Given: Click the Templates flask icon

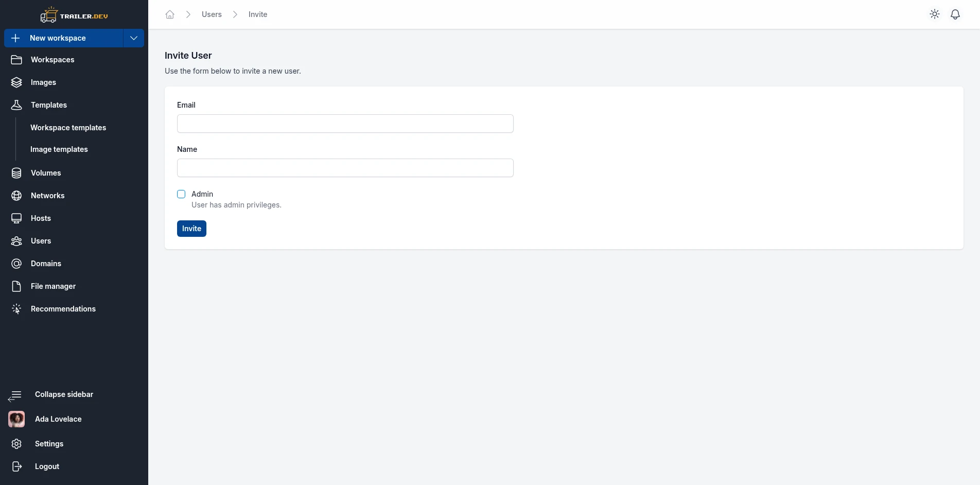Looking at the screenshot, I should click(16, 105).
